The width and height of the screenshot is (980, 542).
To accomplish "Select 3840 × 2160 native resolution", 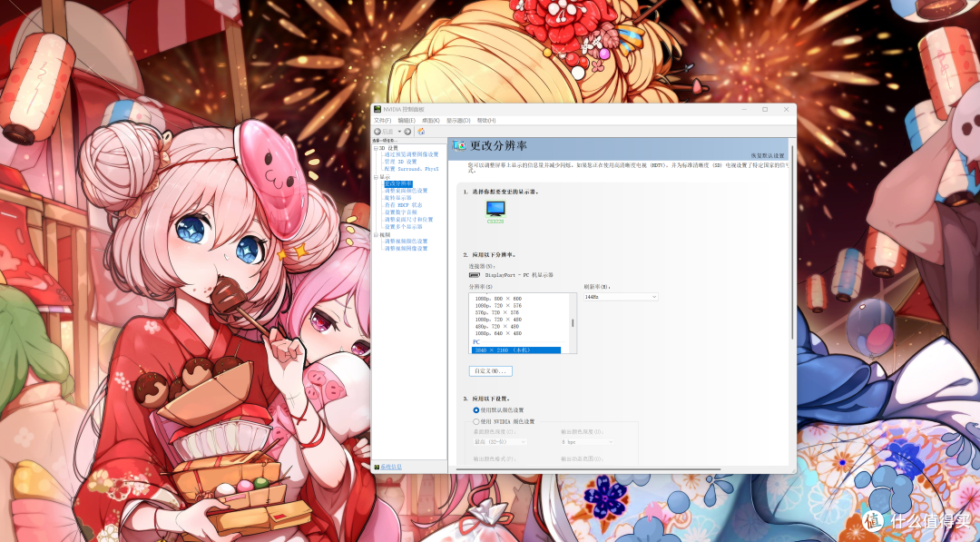I will 516,350.
